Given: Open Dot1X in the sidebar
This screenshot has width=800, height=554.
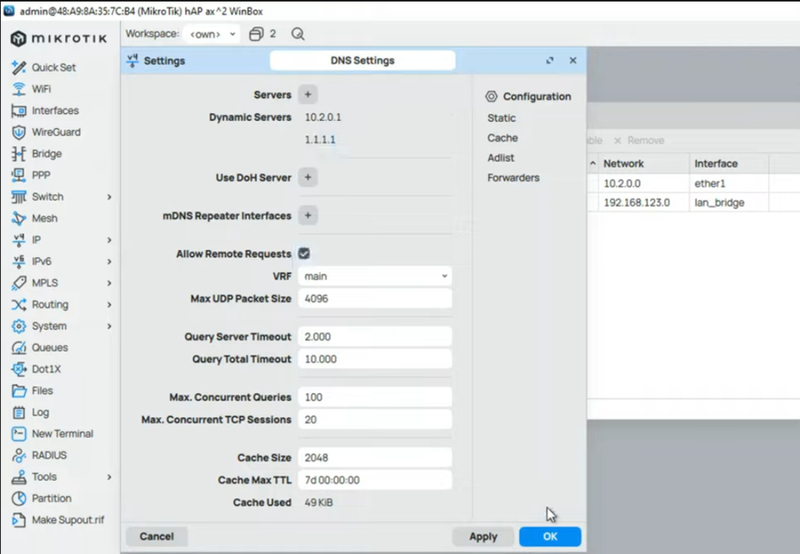Looking at the screenshot, I should (x=46, y=369).
